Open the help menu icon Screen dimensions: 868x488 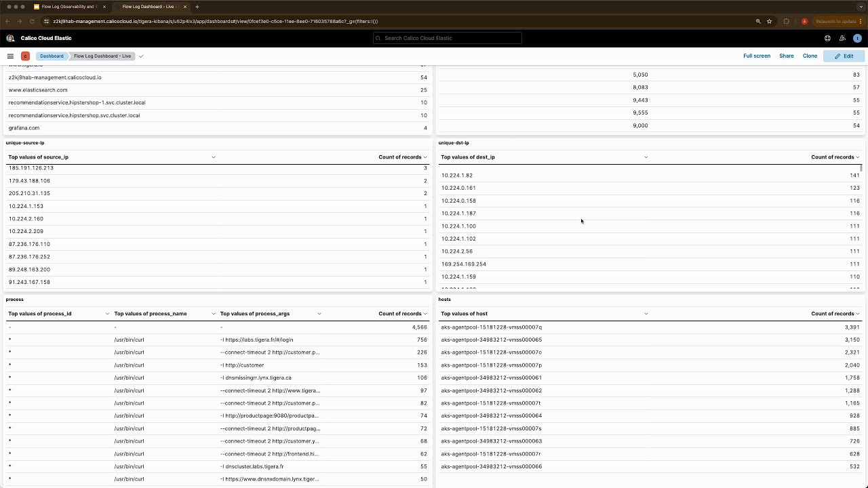pos(827,38)
